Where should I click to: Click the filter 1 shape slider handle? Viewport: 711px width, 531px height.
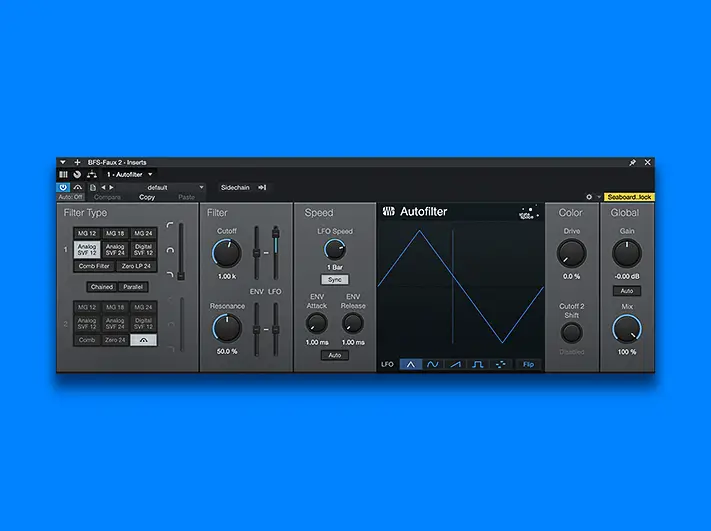[181, 276]
